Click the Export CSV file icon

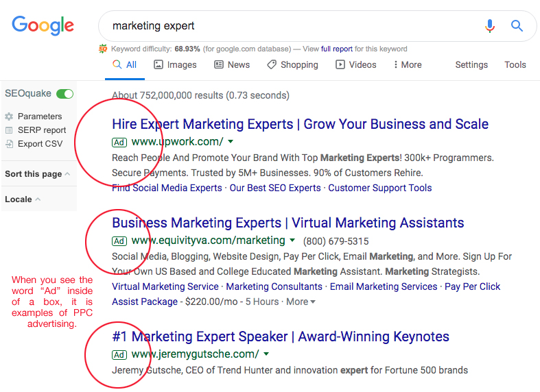(9, 144)
